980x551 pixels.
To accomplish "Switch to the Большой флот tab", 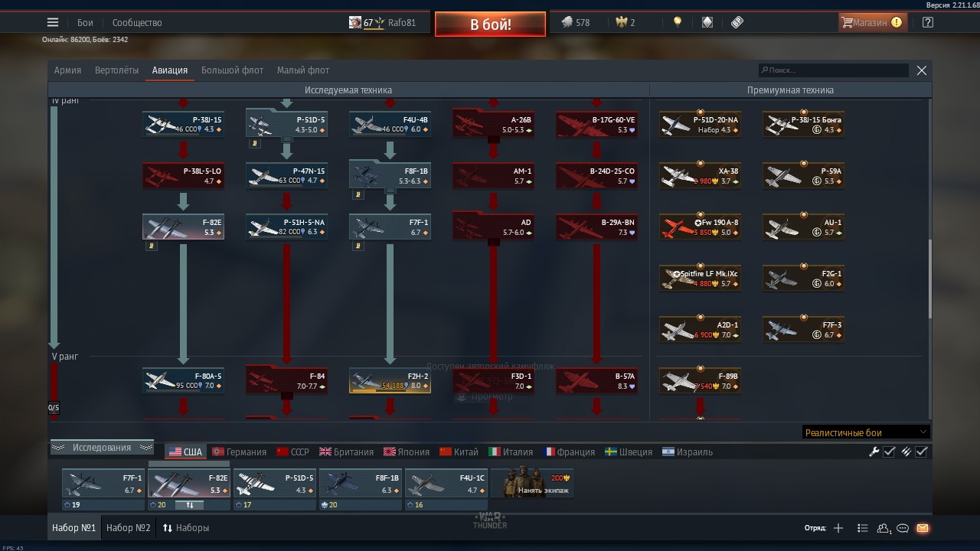I will tap(232, 70).
